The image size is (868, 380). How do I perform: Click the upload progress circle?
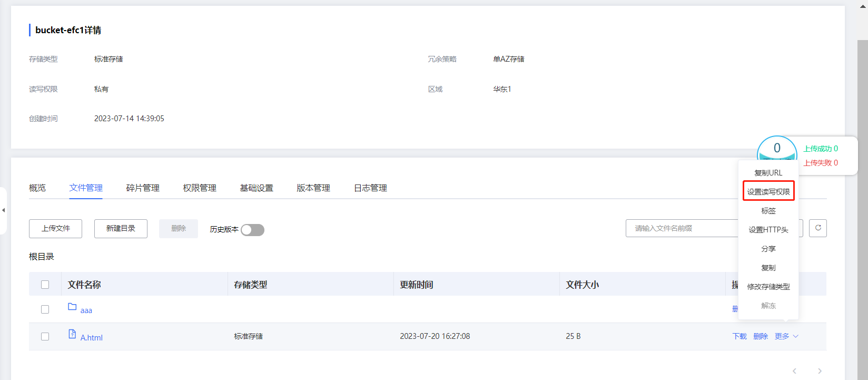[776, 149]
